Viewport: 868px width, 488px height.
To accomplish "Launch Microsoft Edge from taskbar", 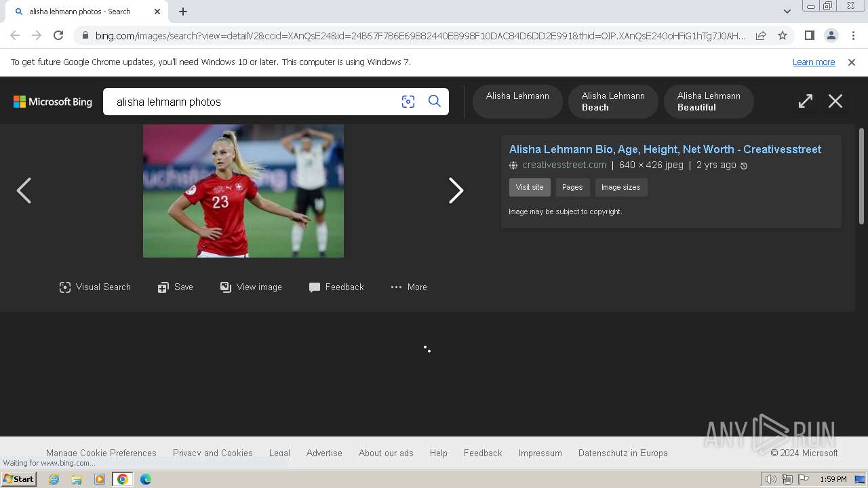I will 146,479.
